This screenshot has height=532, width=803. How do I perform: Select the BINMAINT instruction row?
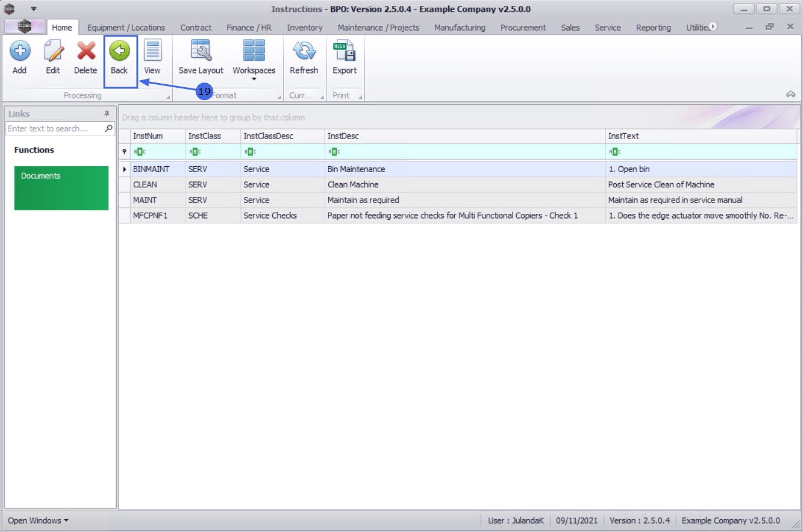pos(458,169)
